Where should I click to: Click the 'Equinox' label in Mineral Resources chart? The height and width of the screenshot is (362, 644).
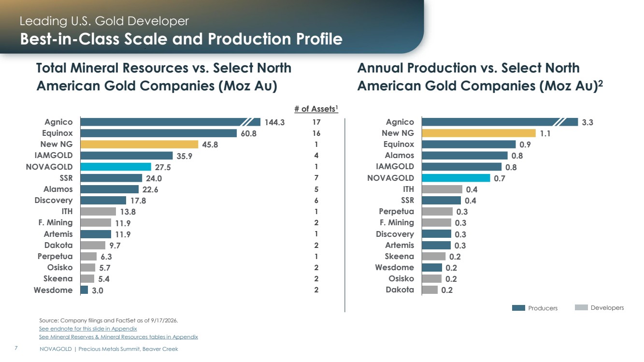tap(57, 133)
